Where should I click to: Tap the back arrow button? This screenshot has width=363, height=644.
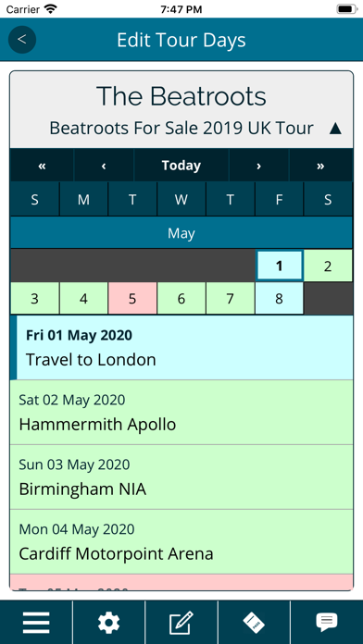click(x=22, y=40)
